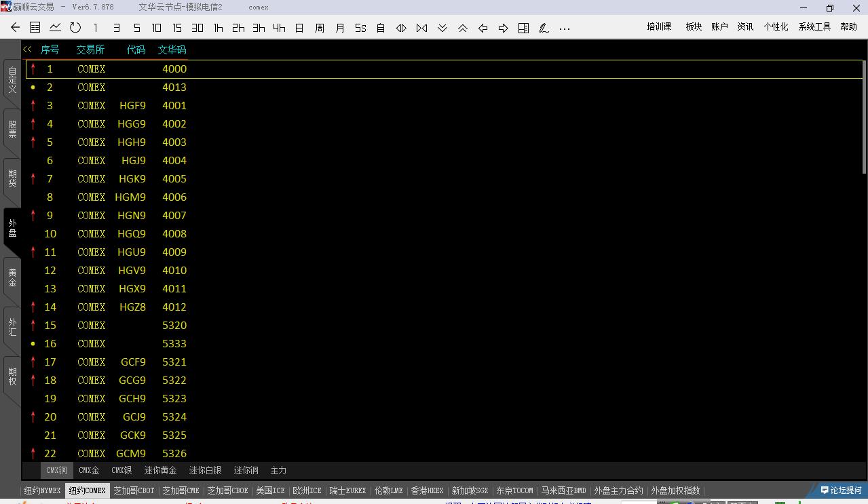This screenshot has width=868, height=504.
Task: Click the 论坛提问 forum button
Action: (841, 490)
